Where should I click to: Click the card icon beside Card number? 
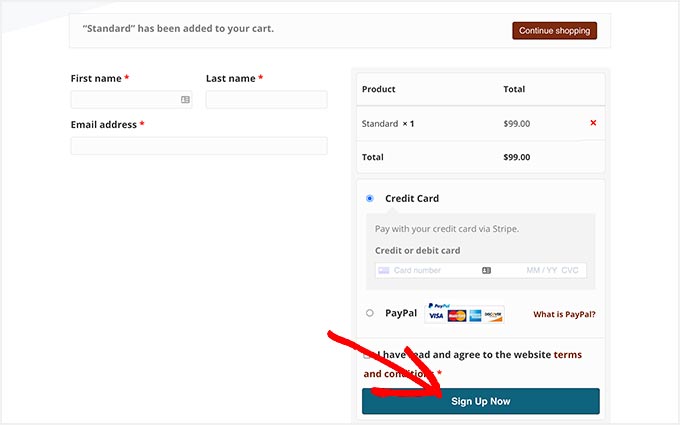[x=384, y=270]
